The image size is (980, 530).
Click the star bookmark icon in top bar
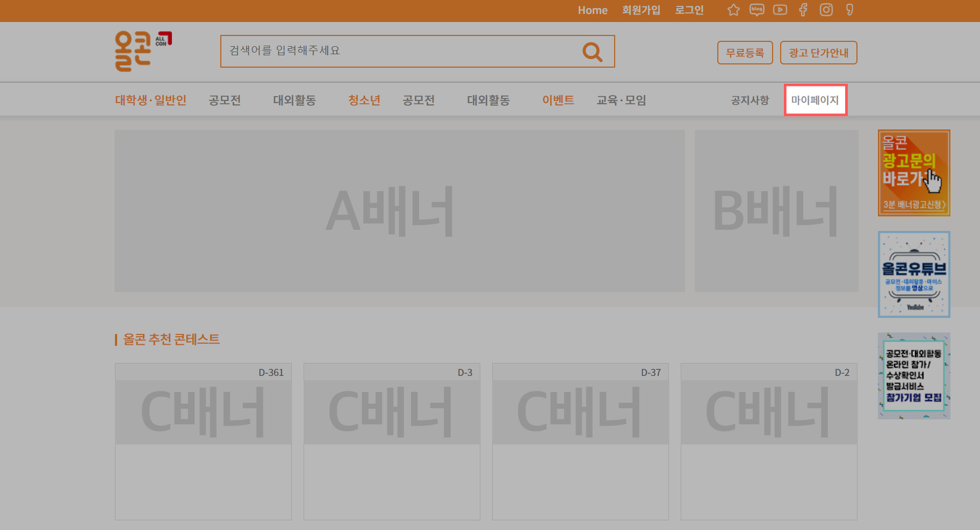[x=733, y=10]
